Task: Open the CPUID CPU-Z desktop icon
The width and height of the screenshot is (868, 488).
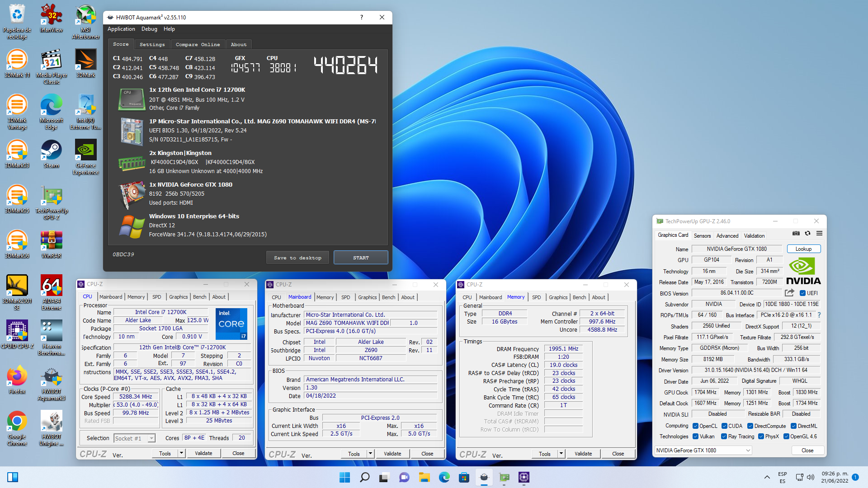Action: tap(17, 334)
